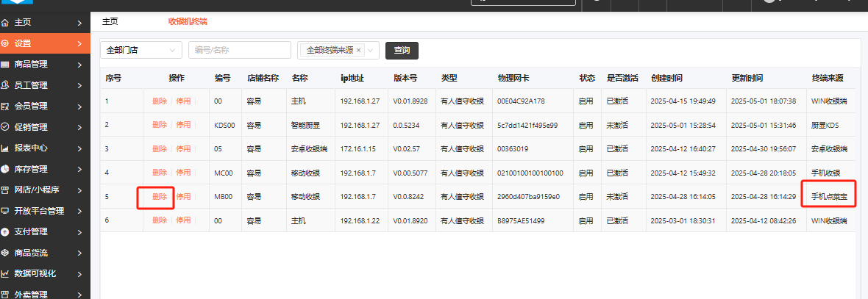
Task: Click the 商品管理 sidebar icon
Action: click(6, 65)
